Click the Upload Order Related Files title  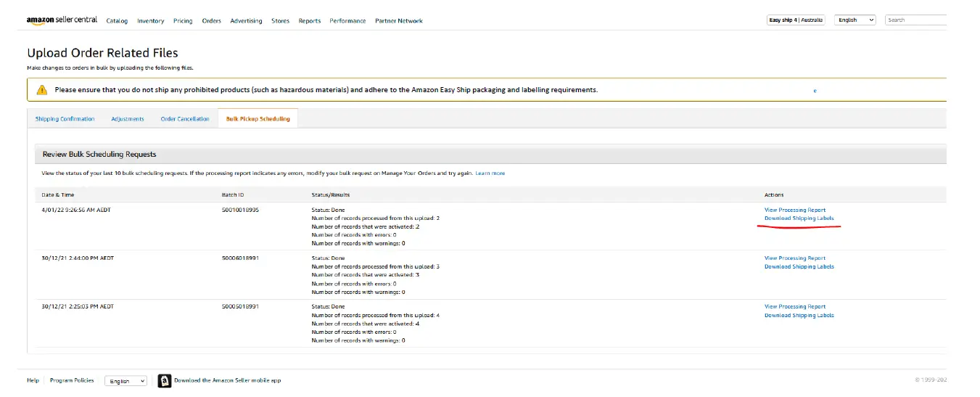(102, 53)
